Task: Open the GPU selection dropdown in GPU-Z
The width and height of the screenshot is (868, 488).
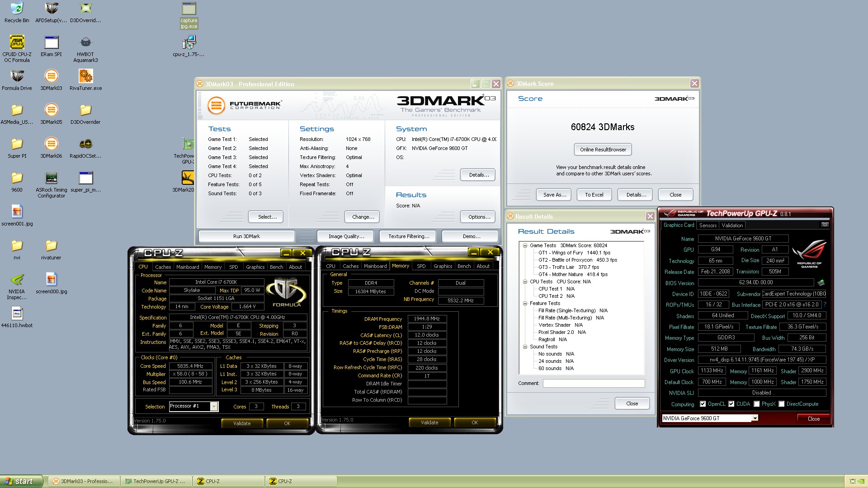Action: [755, 418]
